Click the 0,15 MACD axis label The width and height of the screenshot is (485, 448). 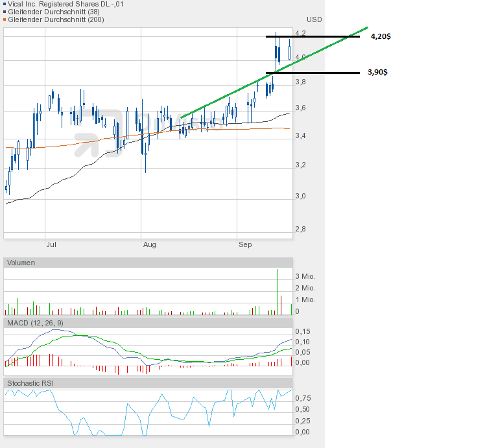(303, 332)
